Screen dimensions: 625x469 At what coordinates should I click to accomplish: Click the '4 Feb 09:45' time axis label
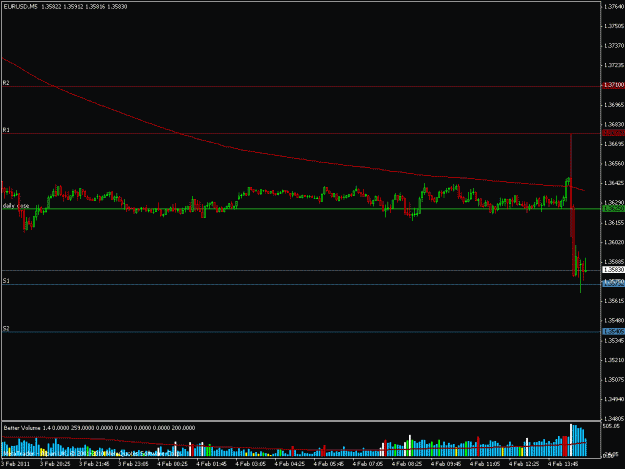click(446, 464)
